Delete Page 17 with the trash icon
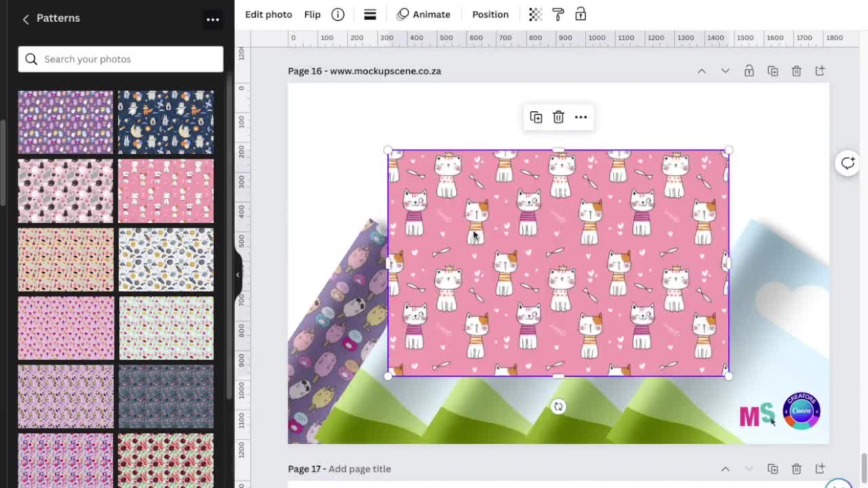868x488 pixels. pyautogui.click(x=797, y=469)
